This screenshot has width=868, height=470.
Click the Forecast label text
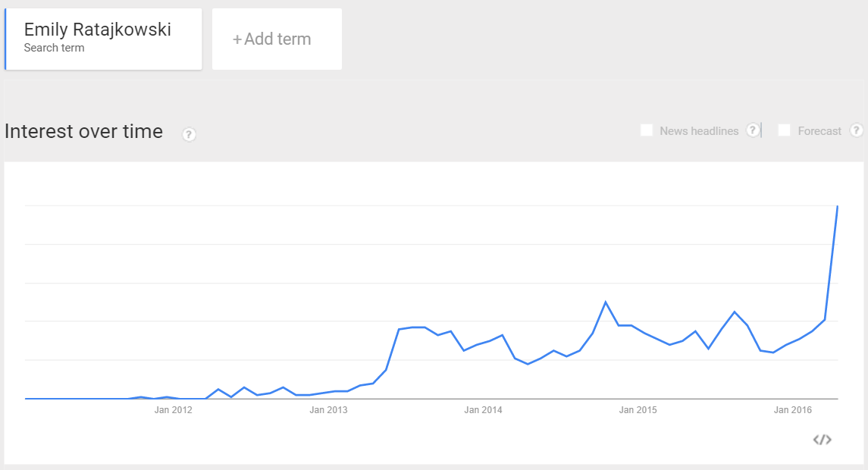click(x=819, y=131)
